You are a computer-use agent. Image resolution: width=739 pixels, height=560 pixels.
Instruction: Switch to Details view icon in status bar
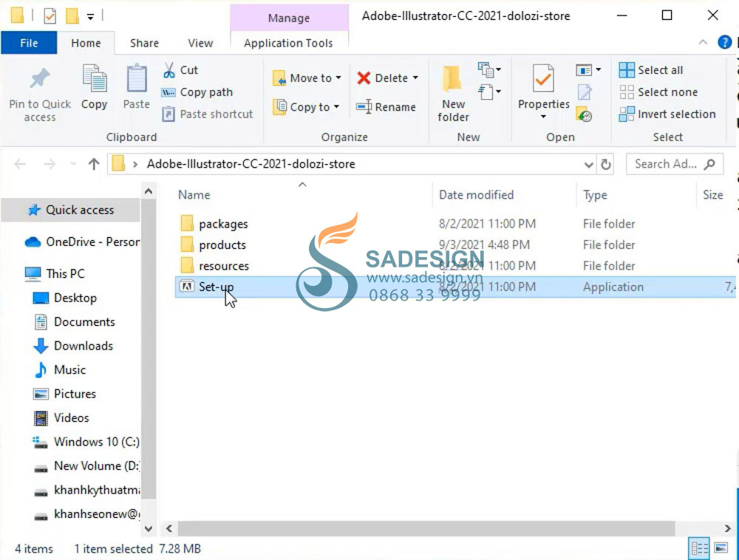pos(699,548)
